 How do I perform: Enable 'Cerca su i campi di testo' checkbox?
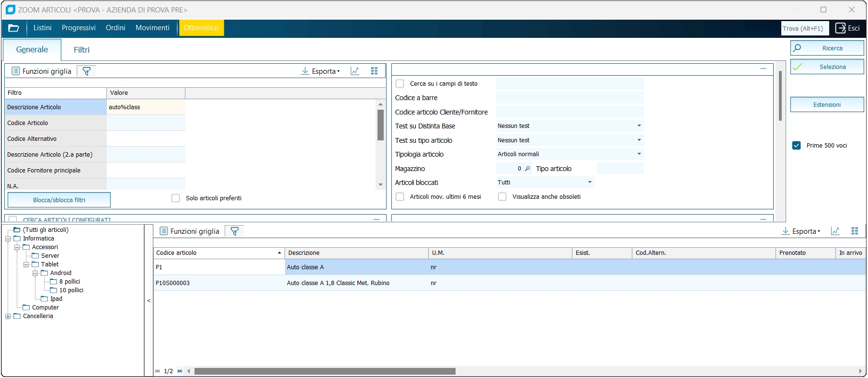click(x=400, y=84)
